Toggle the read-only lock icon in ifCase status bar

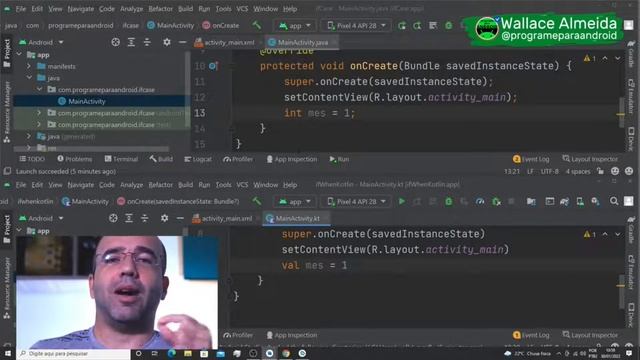600,171
